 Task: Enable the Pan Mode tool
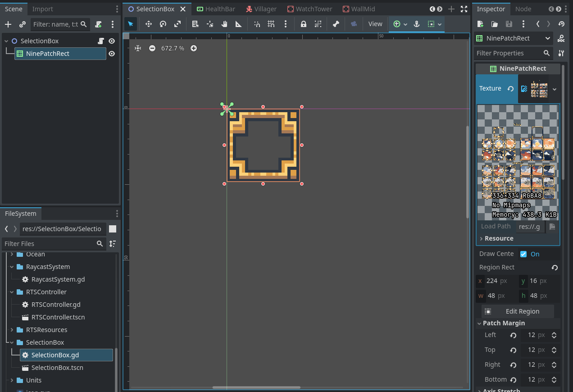[224, 24]
